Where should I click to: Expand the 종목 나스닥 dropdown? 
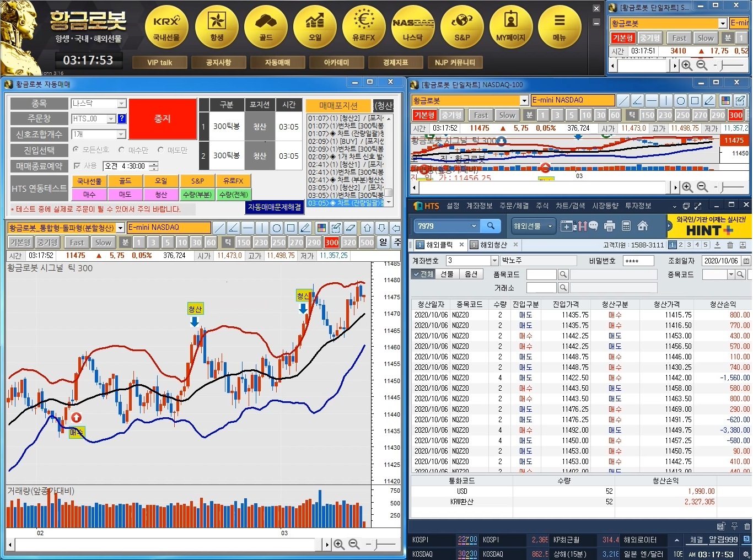tap(122, 104)
